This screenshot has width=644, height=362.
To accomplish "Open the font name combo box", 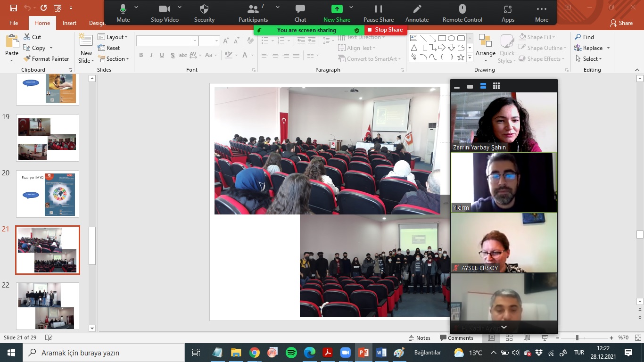I will 167,41.
